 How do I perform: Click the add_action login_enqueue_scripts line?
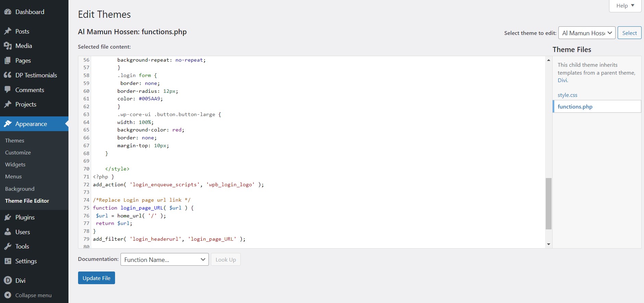coord(178,185)
